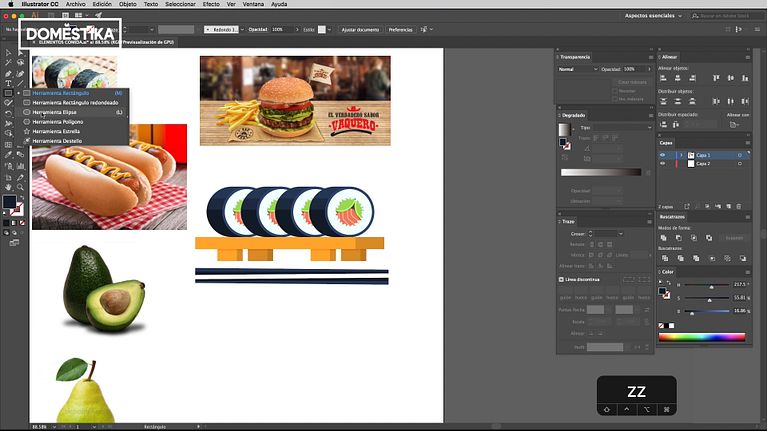
Task: Click align right edges icon
Action: pos(692,78)
